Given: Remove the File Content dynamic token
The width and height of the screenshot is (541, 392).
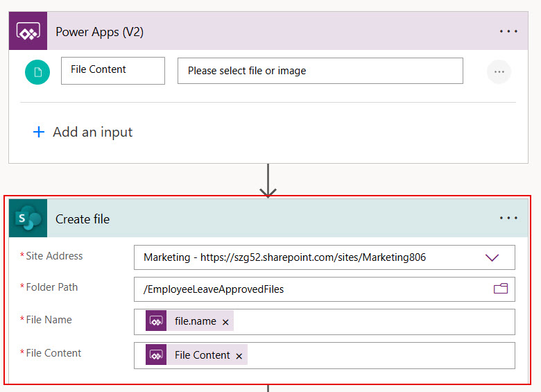Looking at the screenshot, I should click(239, 356).
